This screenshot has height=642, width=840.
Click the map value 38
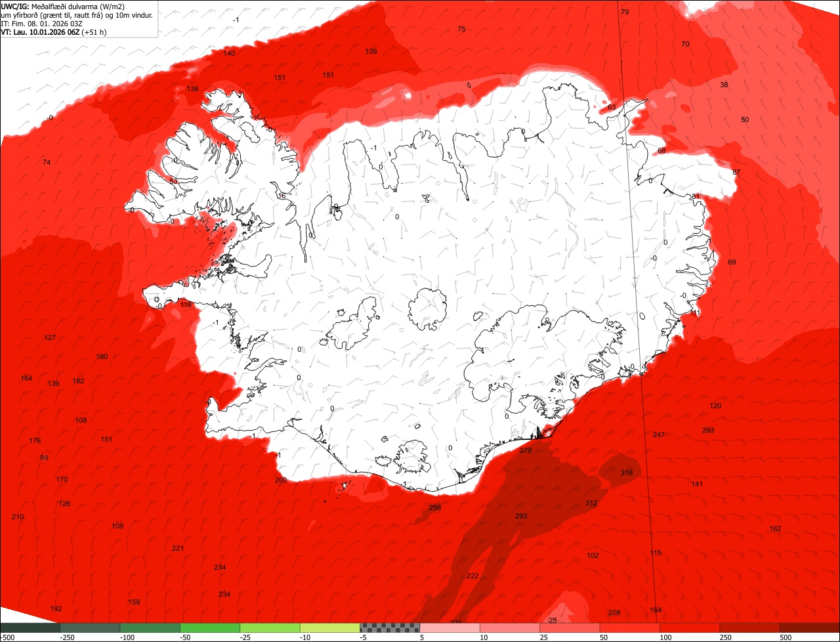[x=724, y=85]
